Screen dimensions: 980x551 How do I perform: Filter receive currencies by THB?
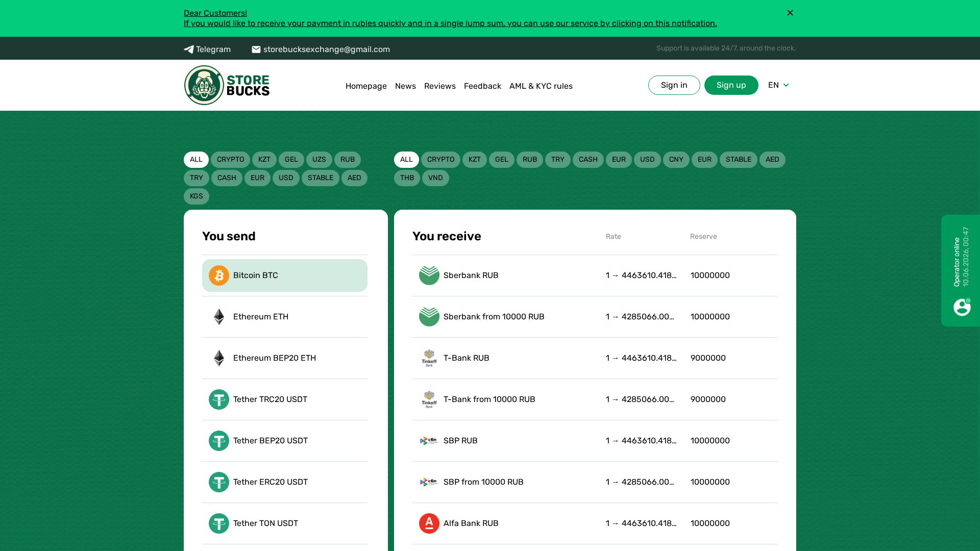click(407, 178)
